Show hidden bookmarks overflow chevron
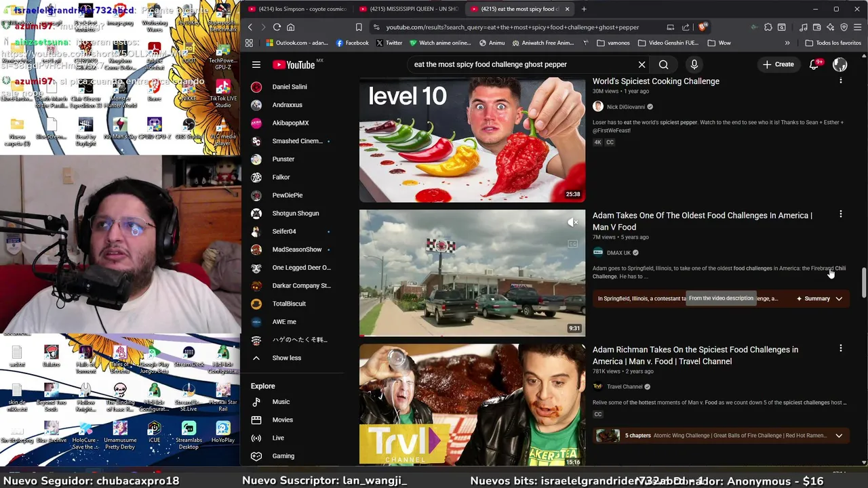Image resolution: width=868 pixels, height=488 pixels. pos(787,43)
